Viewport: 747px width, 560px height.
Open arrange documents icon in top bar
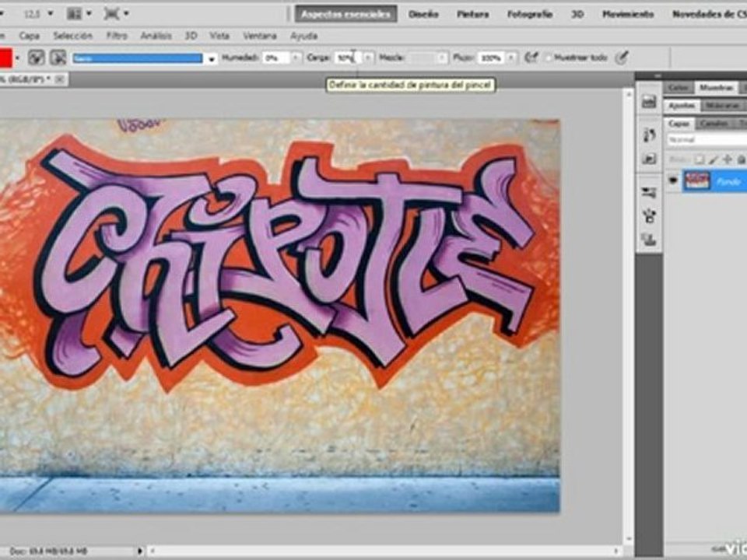(x=75, y=14)
